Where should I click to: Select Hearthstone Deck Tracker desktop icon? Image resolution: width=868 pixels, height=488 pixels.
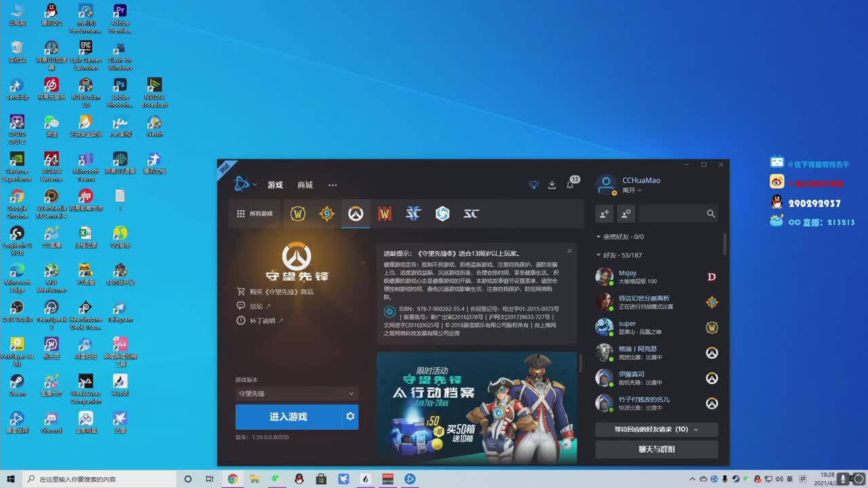coord(85,315)
